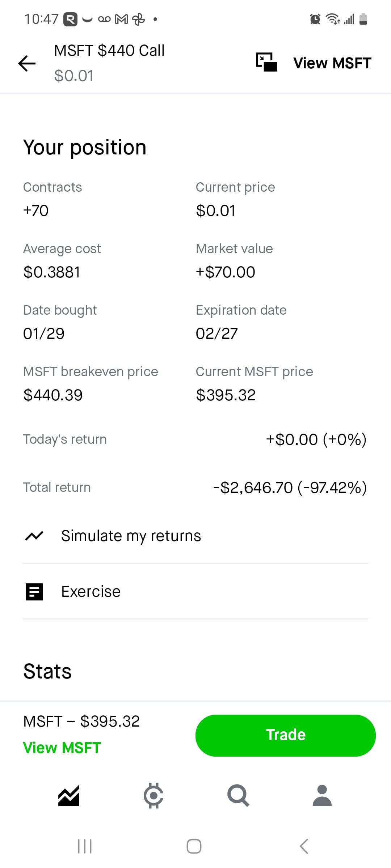391x868 pixels.
Task: Open the investing chart tab icon
Action: point(69,796)
